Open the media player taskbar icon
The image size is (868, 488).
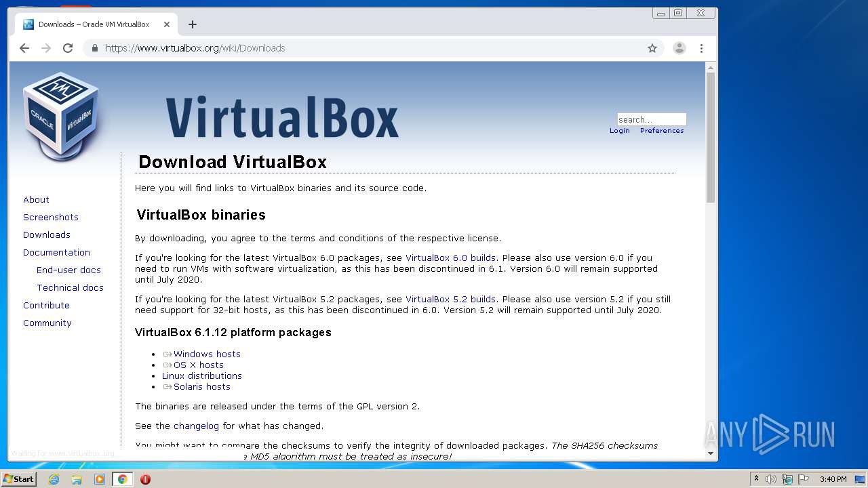(100, 479)
